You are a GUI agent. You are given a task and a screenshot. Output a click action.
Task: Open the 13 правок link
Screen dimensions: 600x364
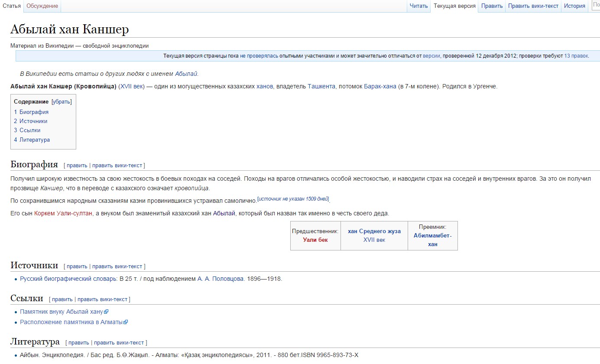click(x=576, y=56)
